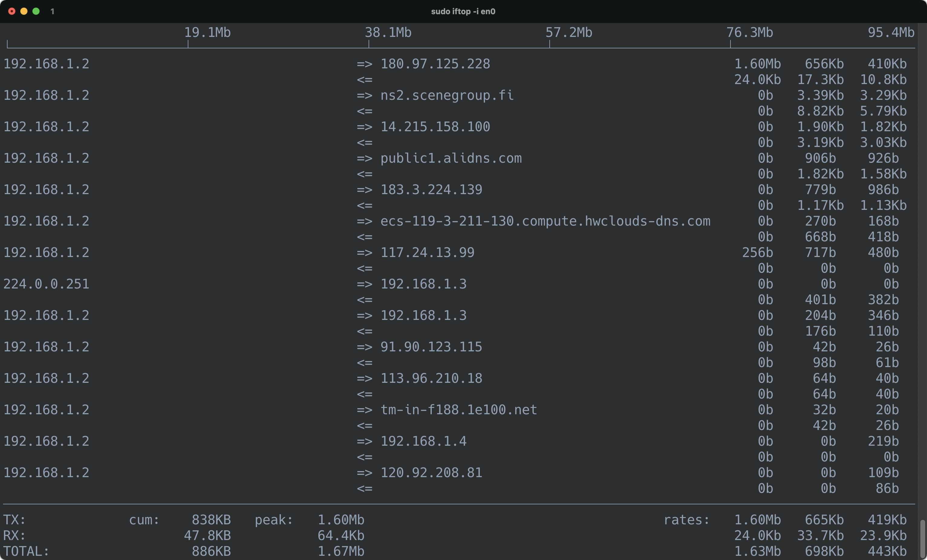Click the 906b rate for public1.alidns.com
This screenshot has width=927, height=560.
[x=821, y=158]
